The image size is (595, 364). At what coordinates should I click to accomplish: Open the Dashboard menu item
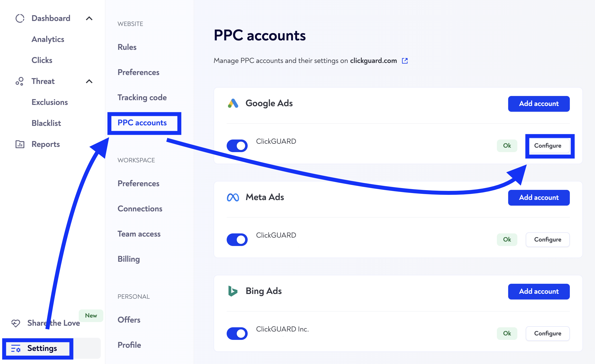[51, 18]
